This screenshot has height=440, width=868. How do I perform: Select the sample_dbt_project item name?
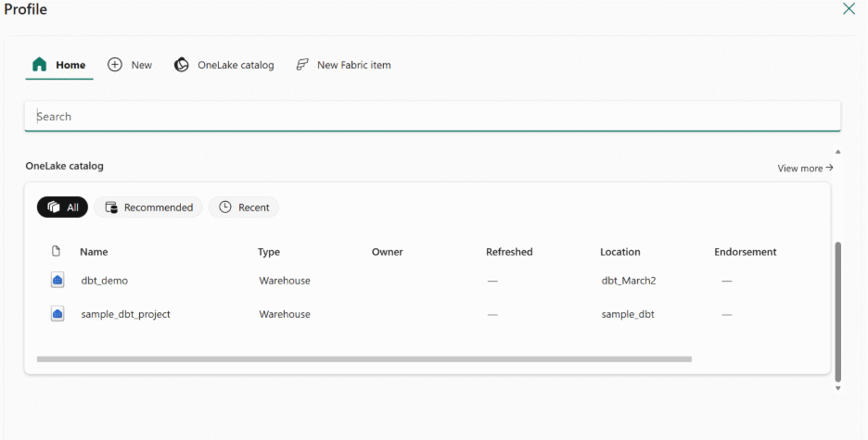click(126, 315)
